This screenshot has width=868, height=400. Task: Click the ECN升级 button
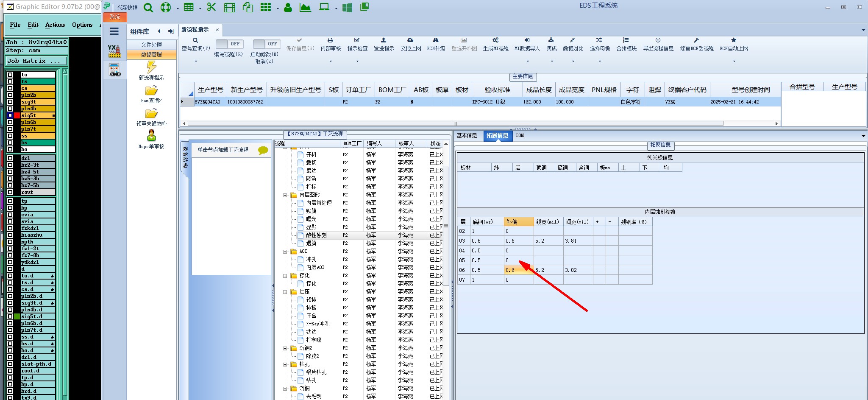pos(436,45)
